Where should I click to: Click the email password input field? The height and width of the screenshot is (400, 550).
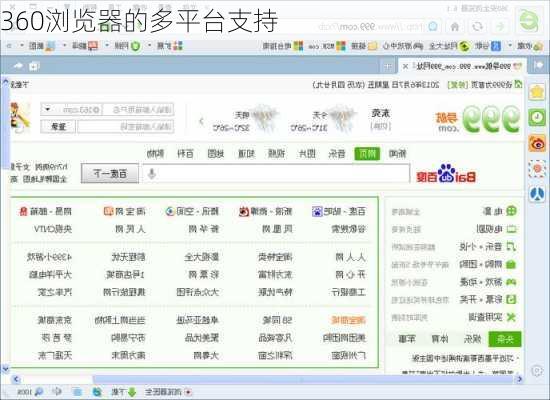pos(126,127)
